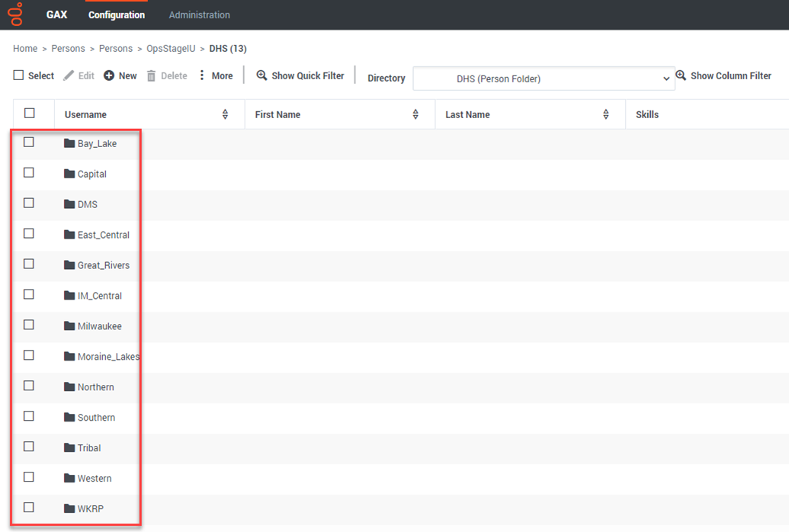
Task: Click the New plus icon
Action: point(109,75)
